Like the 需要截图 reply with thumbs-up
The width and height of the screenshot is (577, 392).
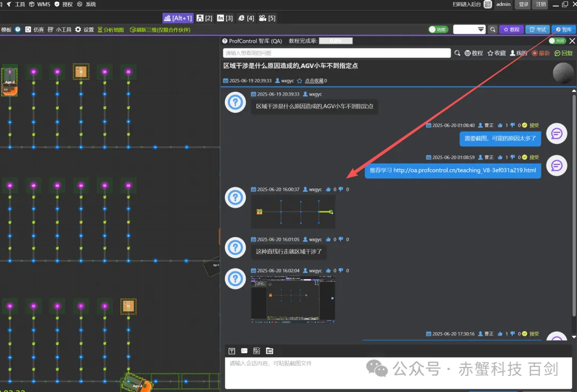(500, 126)
